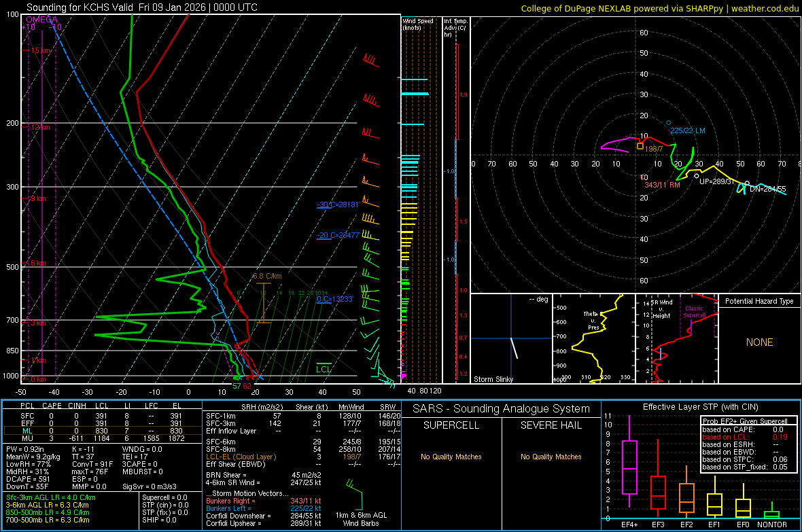Viewport: 802px width, 532px height.
Task: Click the PW = 0.92in value
Action: coord(25,449)
